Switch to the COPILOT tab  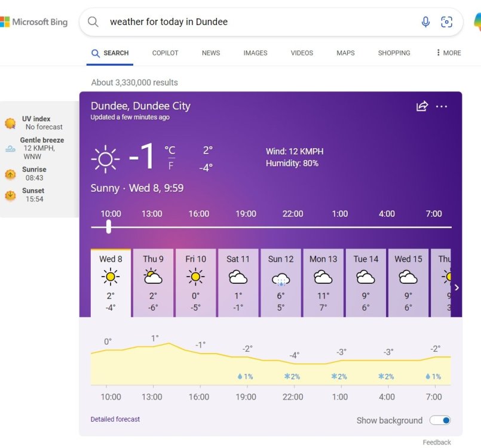click(165, 53)
